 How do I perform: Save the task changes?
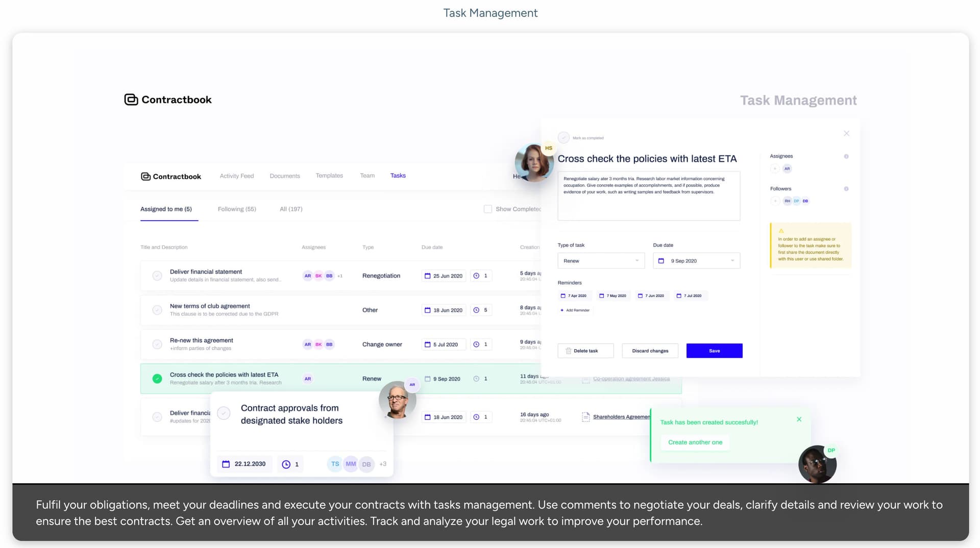click(x=714, y=351)
